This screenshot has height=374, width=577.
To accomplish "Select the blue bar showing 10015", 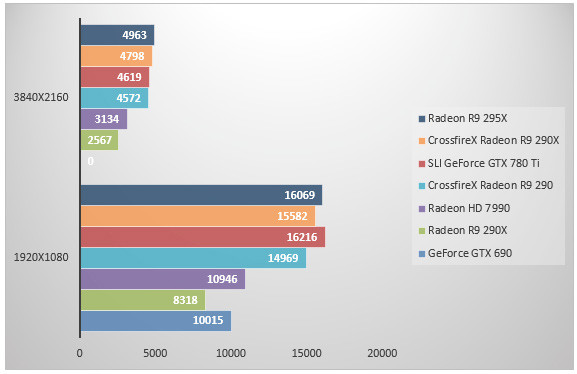I will (156, 321).
